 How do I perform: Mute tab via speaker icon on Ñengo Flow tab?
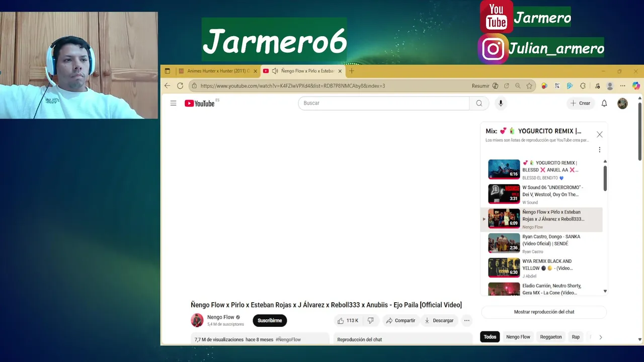tap(275, 71)
